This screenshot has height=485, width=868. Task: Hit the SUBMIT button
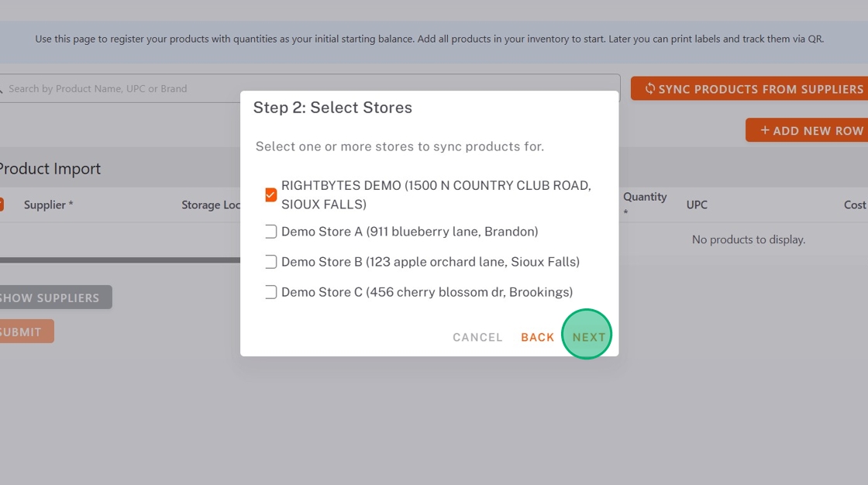tap(22, 332)
